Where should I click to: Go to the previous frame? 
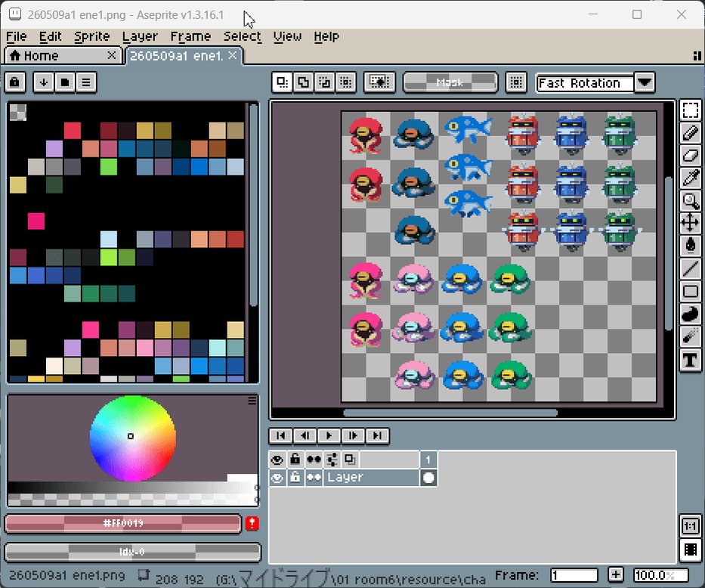[305, 435]
